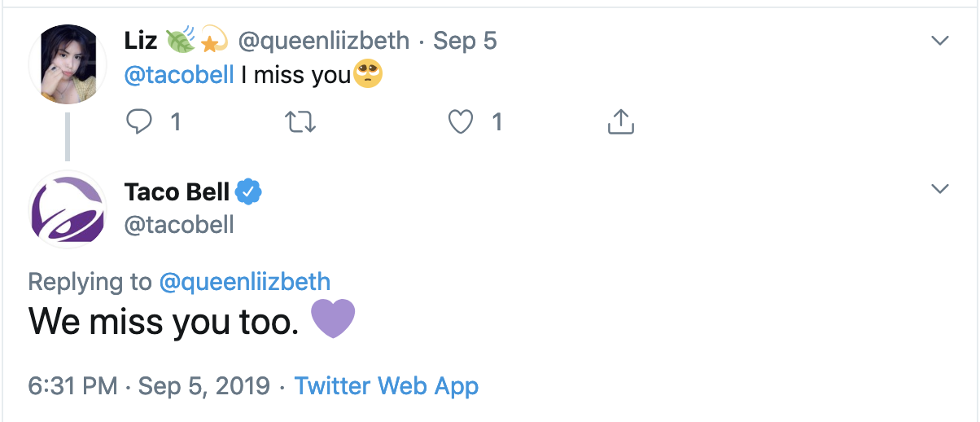Click @queenliizbeth in the Replying to line
The height and width of the screenshot is (422, 980).
[244, 282]
